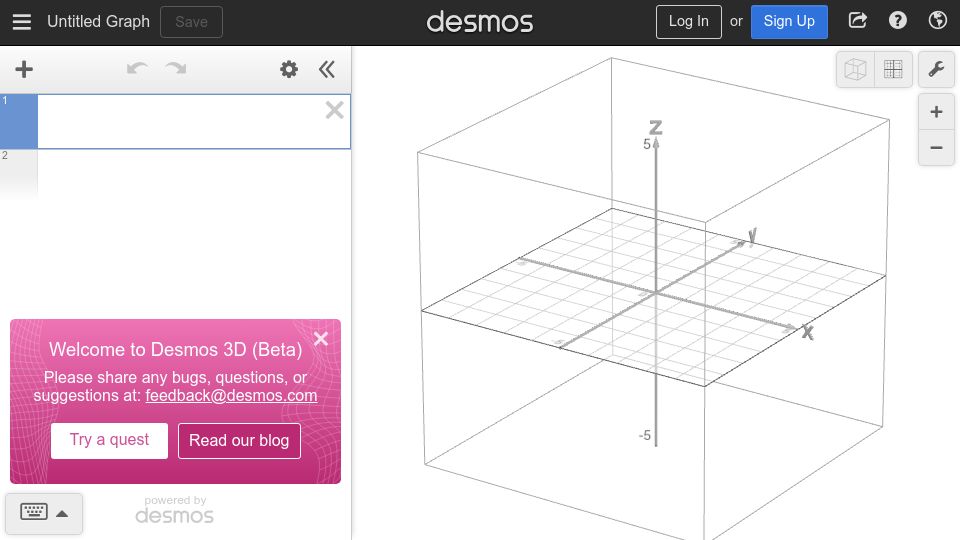Select the 2D grid view button
The height and width of the screenshot is (540, 960).
pyautogui.click(x=893, y=69)
